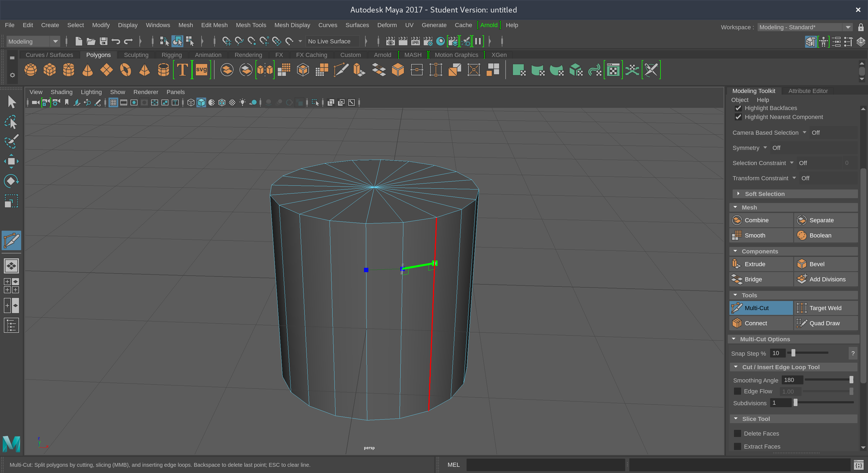This screenshot has width=868, height=473.
Task: Enable the Extract Faces checkbox
Action: tap(738, 446)
